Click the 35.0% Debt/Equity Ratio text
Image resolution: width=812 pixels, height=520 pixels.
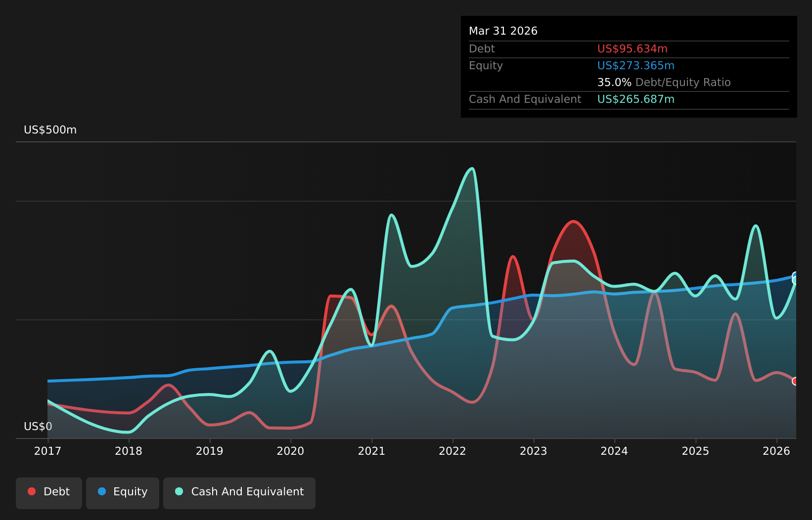[664, 83]
